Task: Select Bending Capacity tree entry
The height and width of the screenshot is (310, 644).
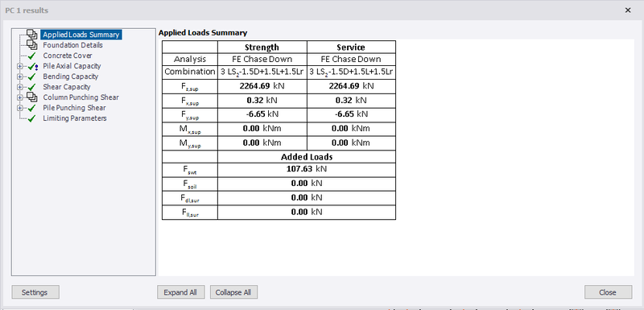Action: tap(71, 76)
